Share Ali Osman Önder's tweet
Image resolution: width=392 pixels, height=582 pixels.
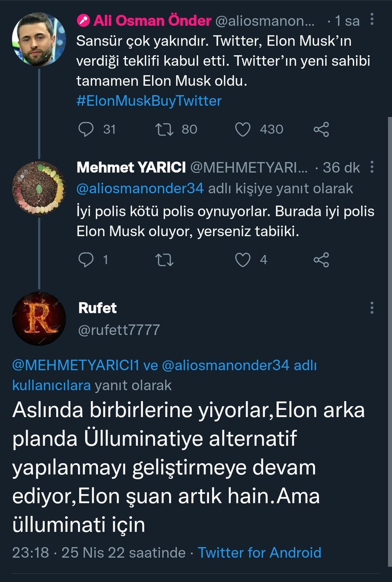[321, 129]
